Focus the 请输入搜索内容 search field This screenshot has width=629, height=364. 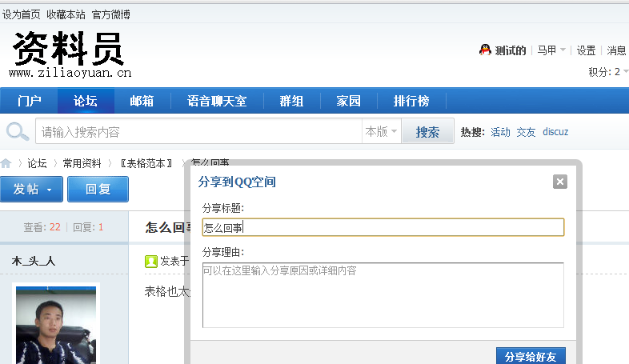pos(198,131)
